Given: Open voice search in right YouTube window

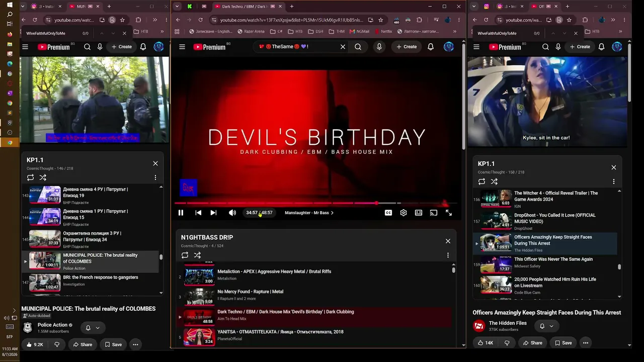Looking at the screenshot, I should (x=558, y=47).
